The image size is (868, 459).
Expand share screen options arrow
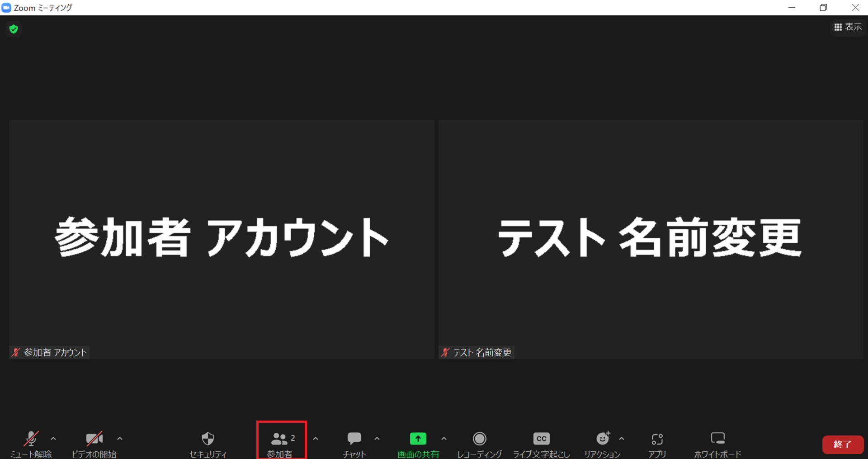[444, 439]
